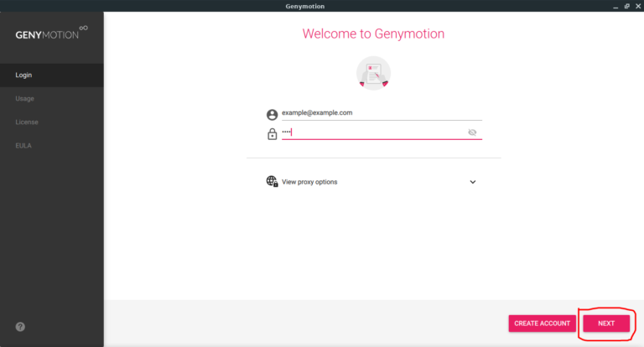Click the Genymotion logo in sidebar

click(51, 33)
